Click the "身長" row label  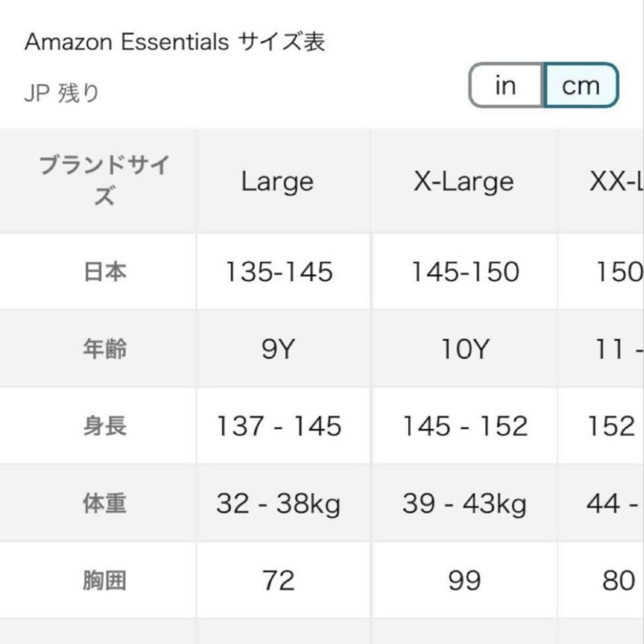click(x=105, y=426)
